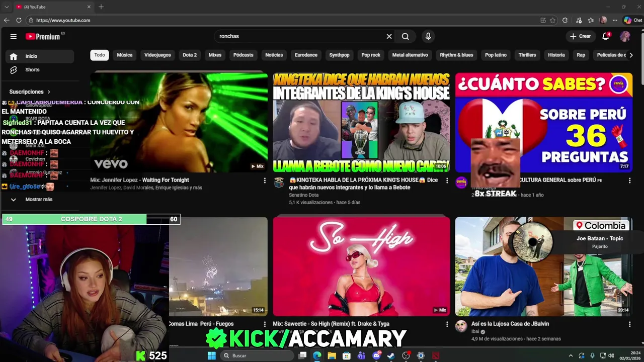Open options menu for JBalvin house video
The width and height of the screenshot is (644, 362).
[629, 324]
